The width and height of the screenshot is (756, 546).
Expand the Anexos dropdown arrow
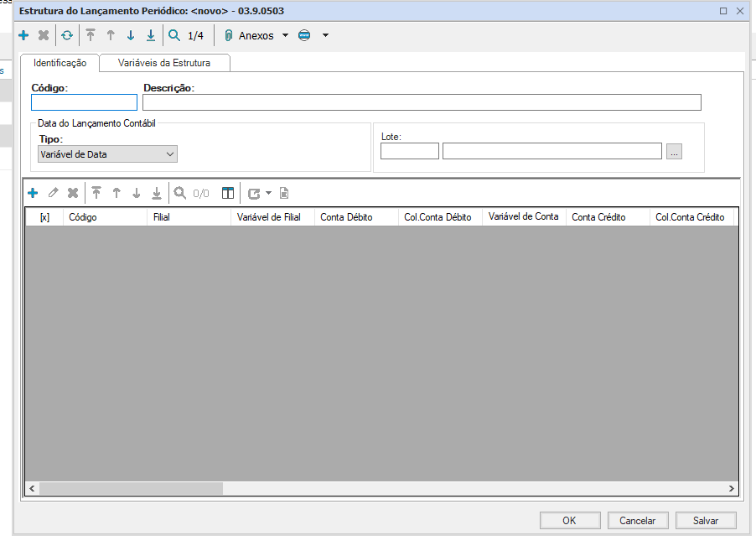(x=285, y=36)
